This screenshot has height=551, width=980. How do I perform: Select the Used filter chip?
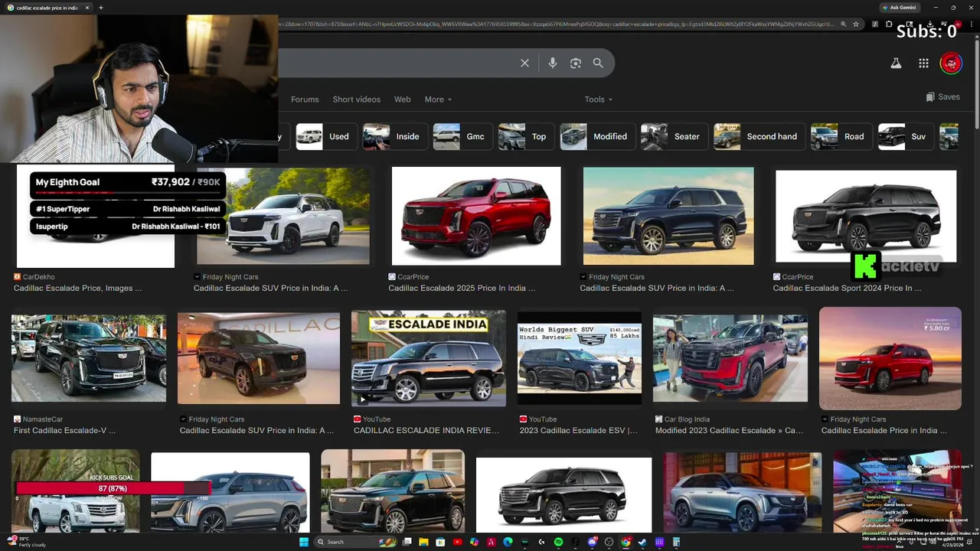pyautogui.click(x=326, y=136)
